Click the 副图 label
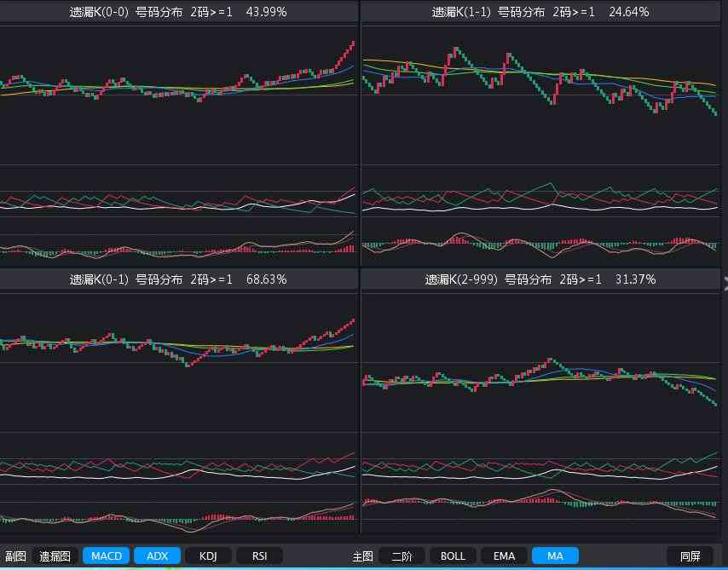 point(16,556)
